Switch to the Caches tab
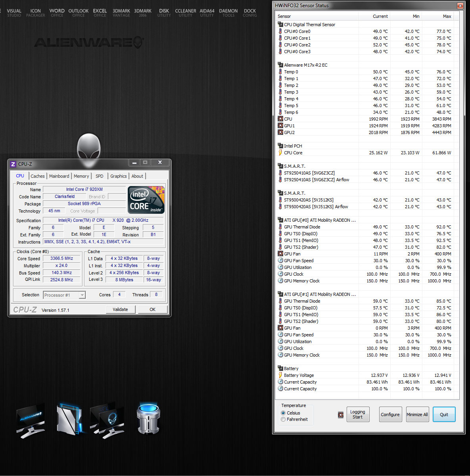The width and height of the screenshot is (470, 476). [x=38, y=176]
